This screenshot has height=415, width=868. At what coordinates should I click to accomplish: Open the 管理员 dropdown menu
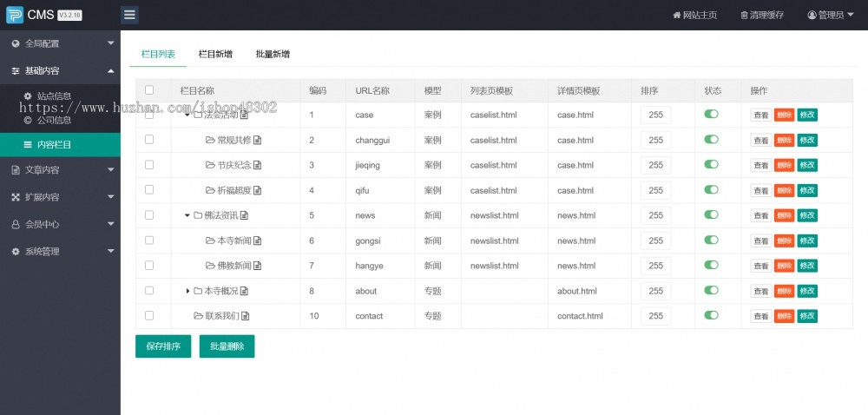click(832, 15)
